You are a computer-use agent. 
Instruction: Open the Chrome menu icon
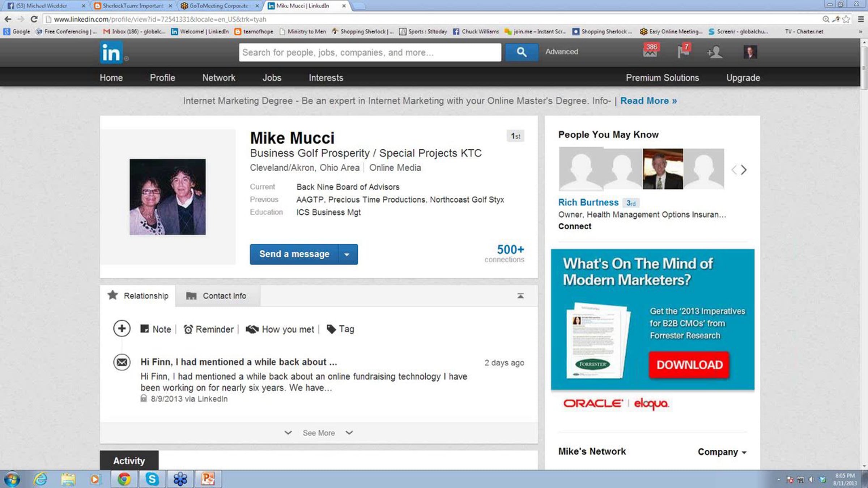point(861,19)
